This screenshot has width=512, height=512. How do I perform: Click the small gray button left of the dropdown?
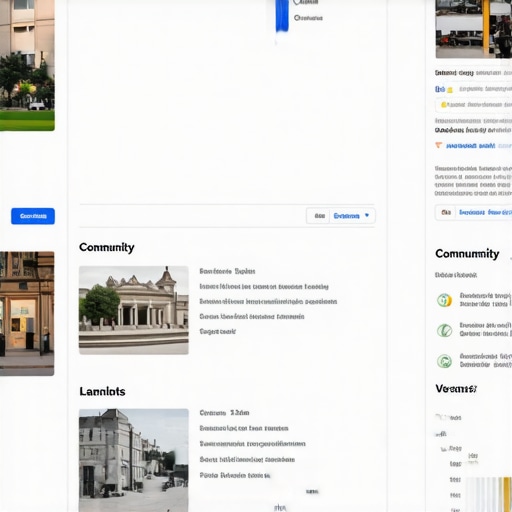[319, 216]
